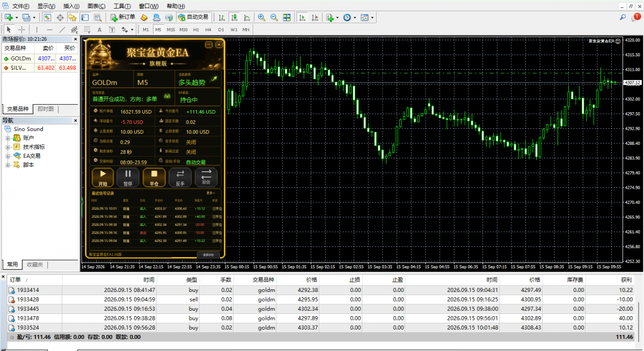Click the 颠倒 flip button
This screenshot has height=351, width=644.
206,177
